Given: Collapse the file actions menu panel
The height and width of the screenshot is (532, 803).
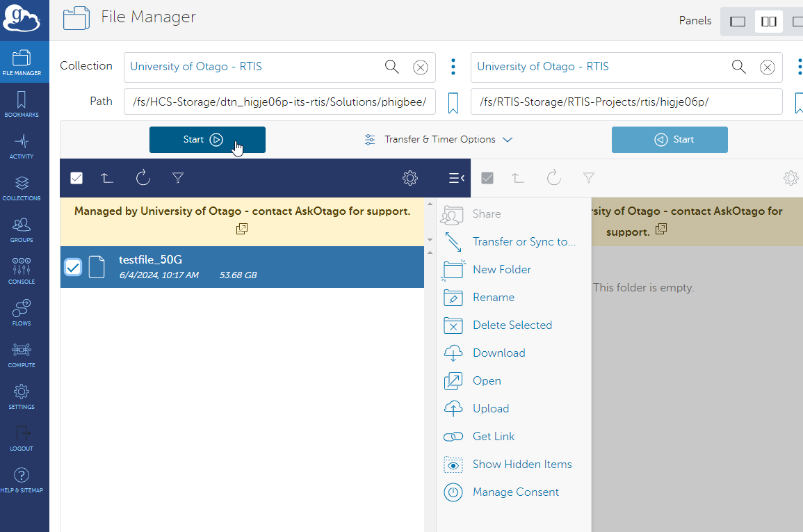Looking at the screenshot, I should click(x=456, y=179).
